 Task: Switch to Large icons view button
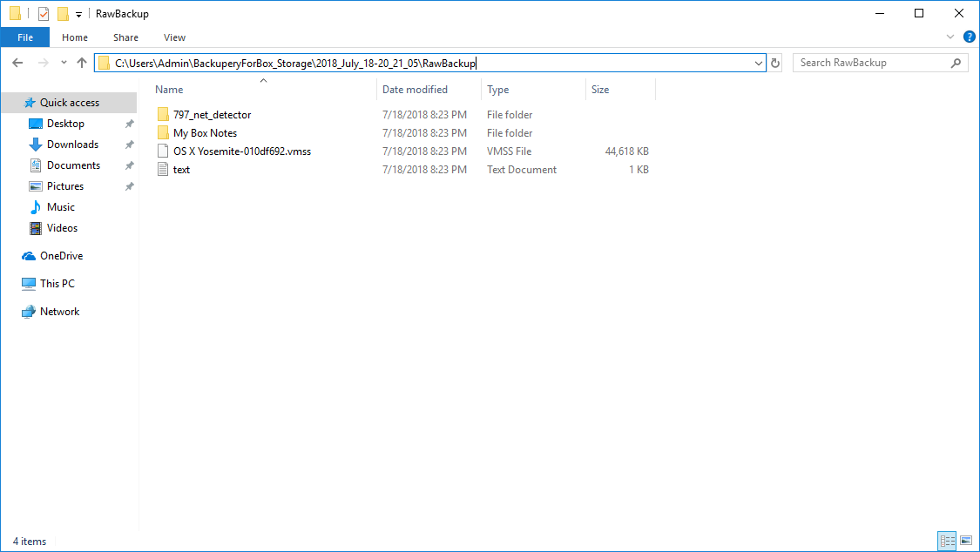pyautogui.click(x=966, y=541)
